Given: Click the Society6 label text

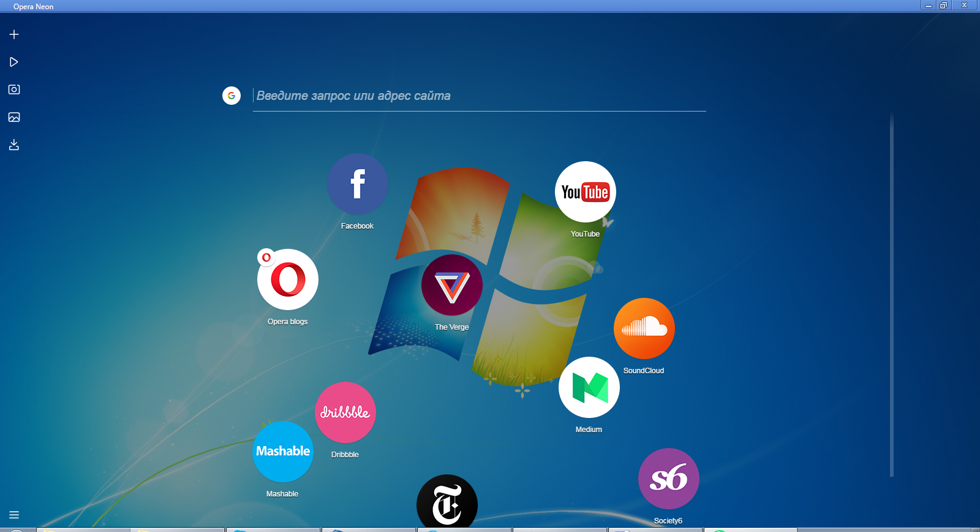Looking at the screenshot, I should tap(668, 521).
